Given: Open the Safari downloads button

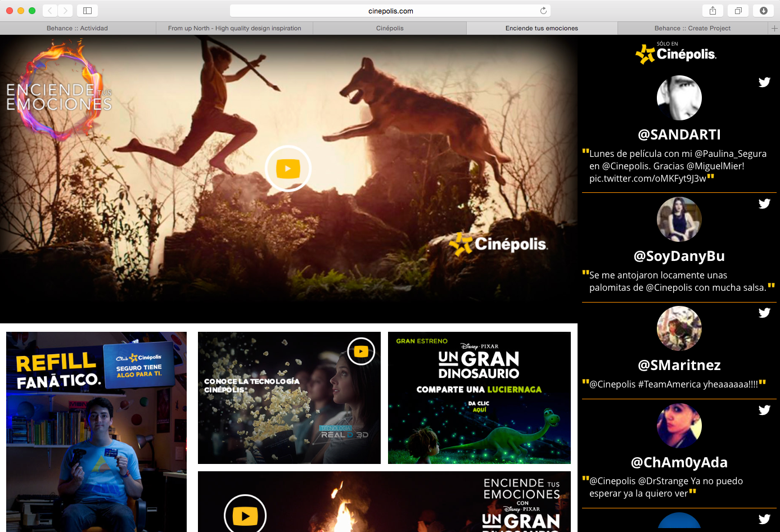Looking at the screenshot, I should coord(764,10).
